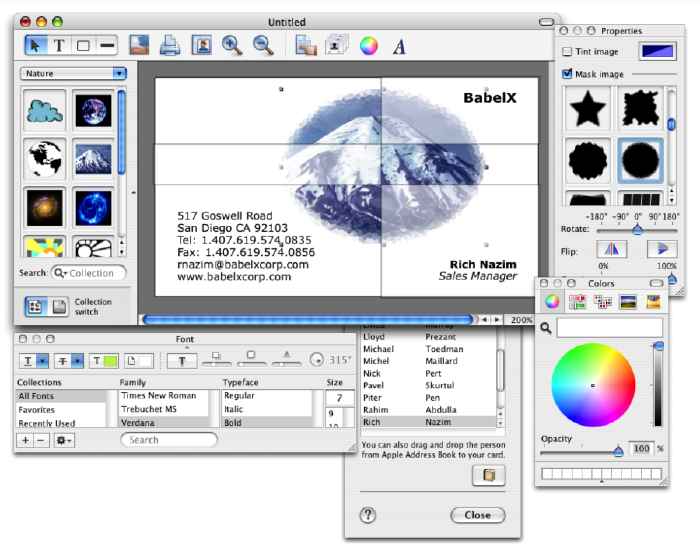
Task: Choose the star mask shape
Action: pos(588,109)
